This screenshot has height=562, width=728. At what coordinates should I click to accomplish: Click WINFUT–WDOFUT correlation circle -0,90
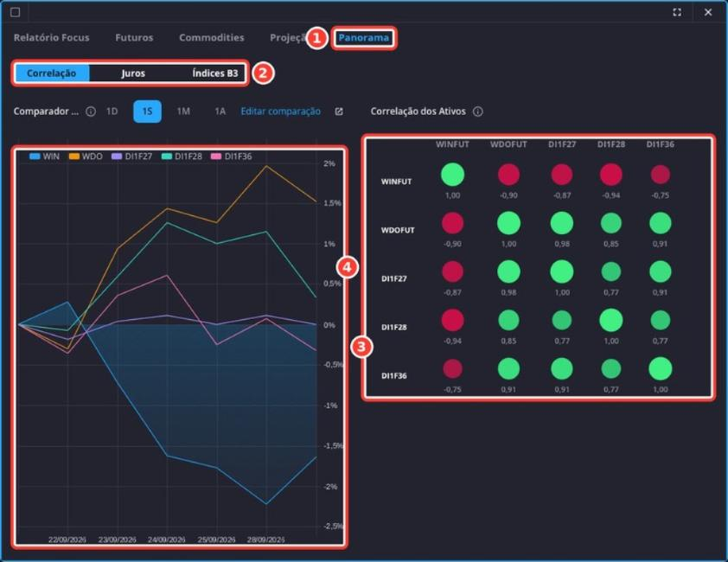tap(509, 175)
